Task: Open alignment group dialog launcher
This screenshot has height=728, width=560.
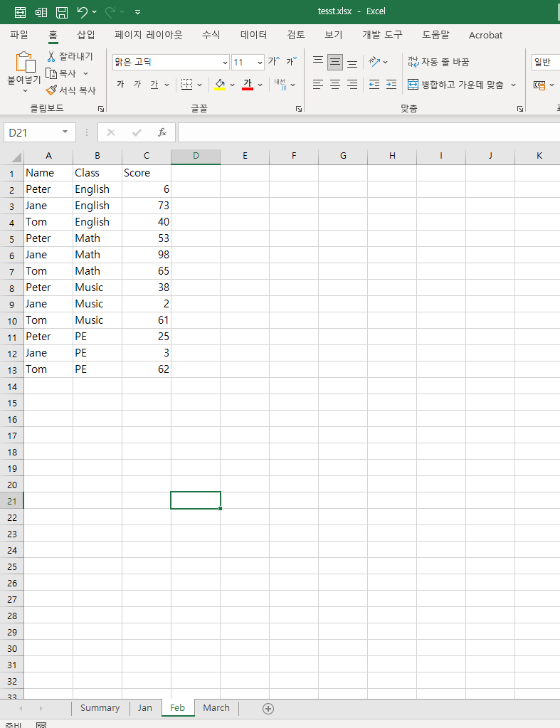Action: 520,109
